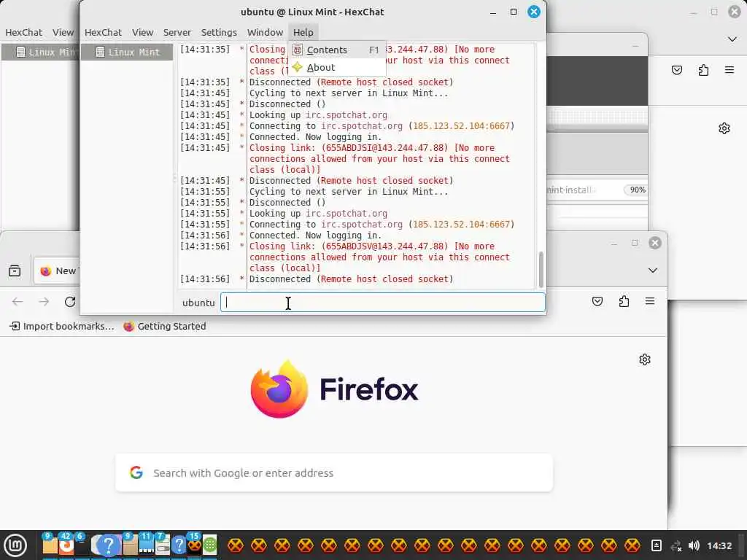The height and width of the screenshot is (560, 747).
Task: Click the 655ABDJSV closing link message
Action: 379,257
